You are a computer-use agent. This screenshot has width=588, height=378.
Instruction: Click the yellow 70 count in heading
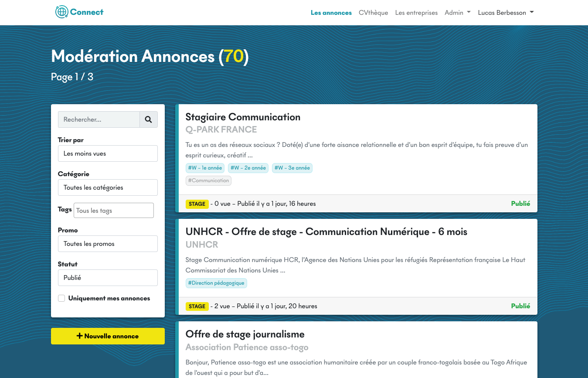[234, 57]
